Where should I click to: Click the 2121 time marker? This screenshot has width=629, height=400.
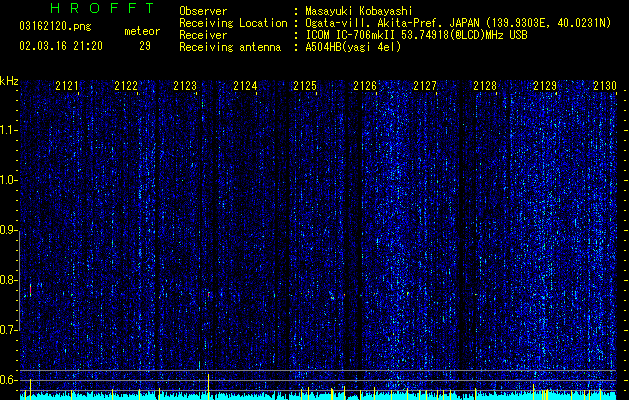coord(67,86)
